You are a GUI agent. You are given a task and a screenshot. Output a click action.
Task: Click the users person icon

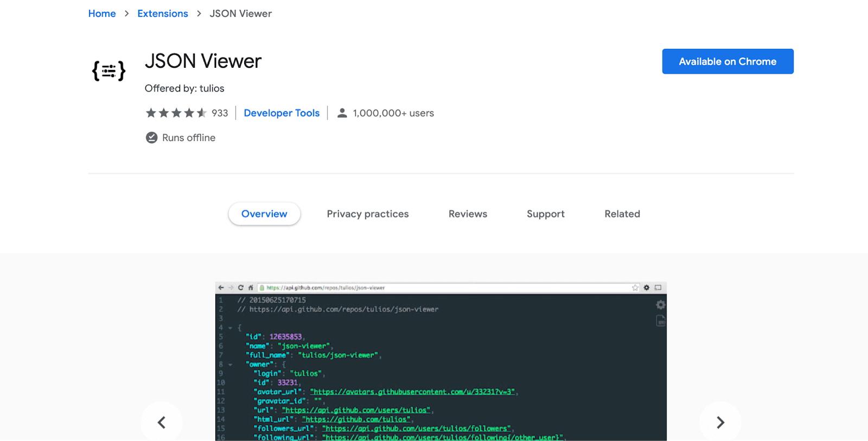(x=342, y=113)
